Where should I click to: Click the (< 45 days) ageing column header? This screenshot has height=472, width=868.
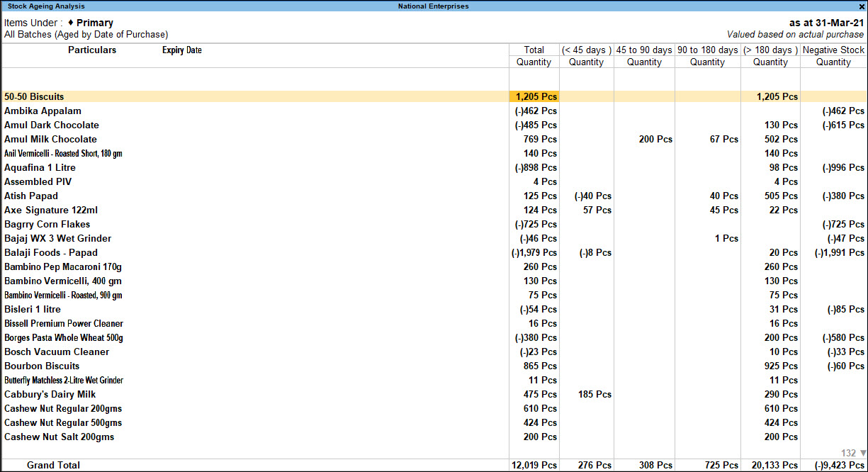(586, 50)
